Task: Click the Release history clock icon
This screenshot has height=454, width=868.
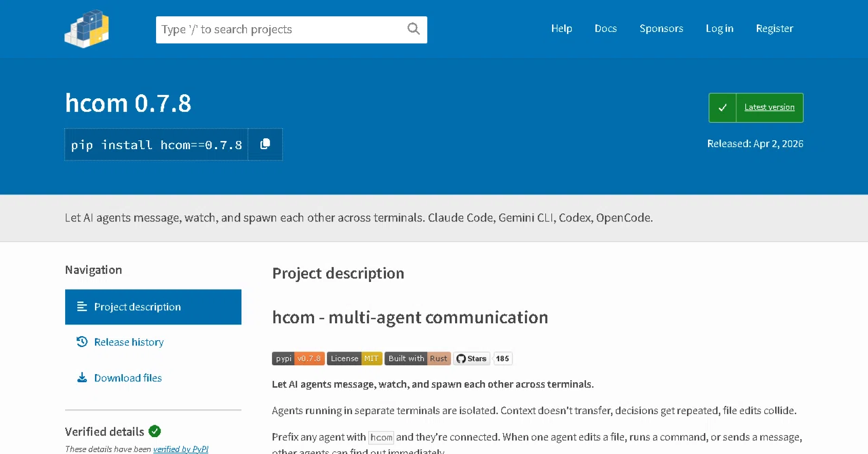Action: tap(82, 342)
